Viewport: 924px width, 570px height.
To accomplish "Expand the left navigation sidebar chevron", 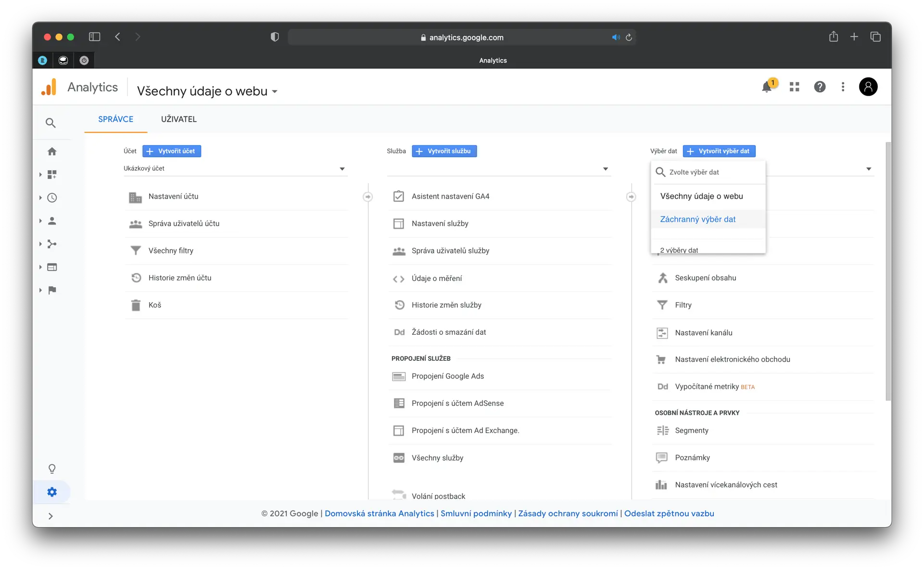I will click(x=51, y=516).
